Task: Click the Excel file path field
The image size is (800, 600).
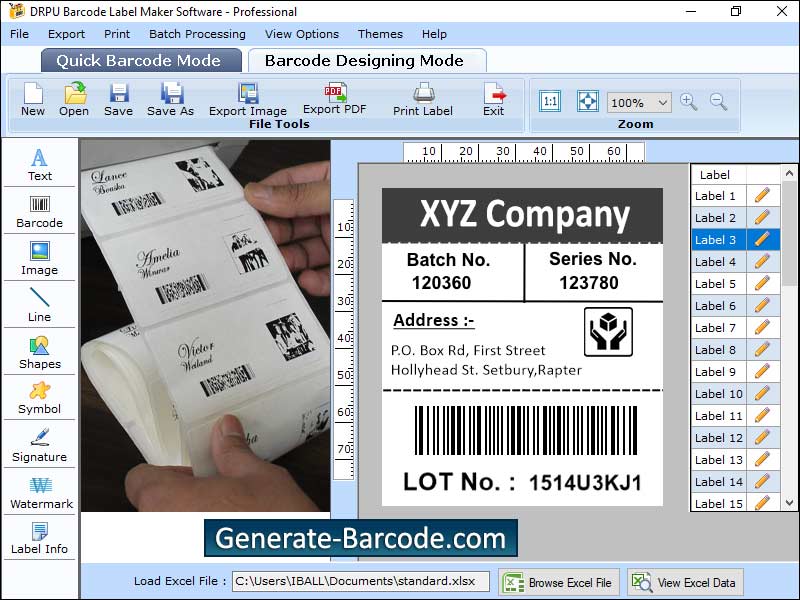Action: [360, 582]
